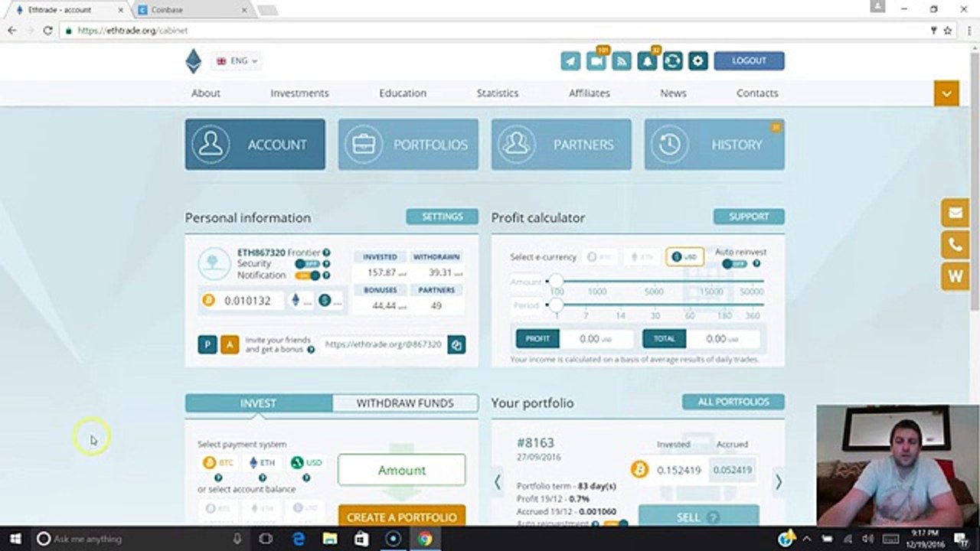The height and width of the screenshot is (551, 980).
Task: Click the SETTINGS button
Action: (x=442, y=217)
